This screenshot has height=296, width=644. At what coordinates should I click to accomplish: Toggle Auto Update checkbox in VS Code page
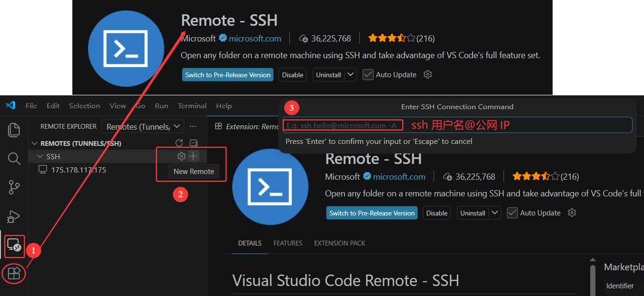[x=512, y=213]
